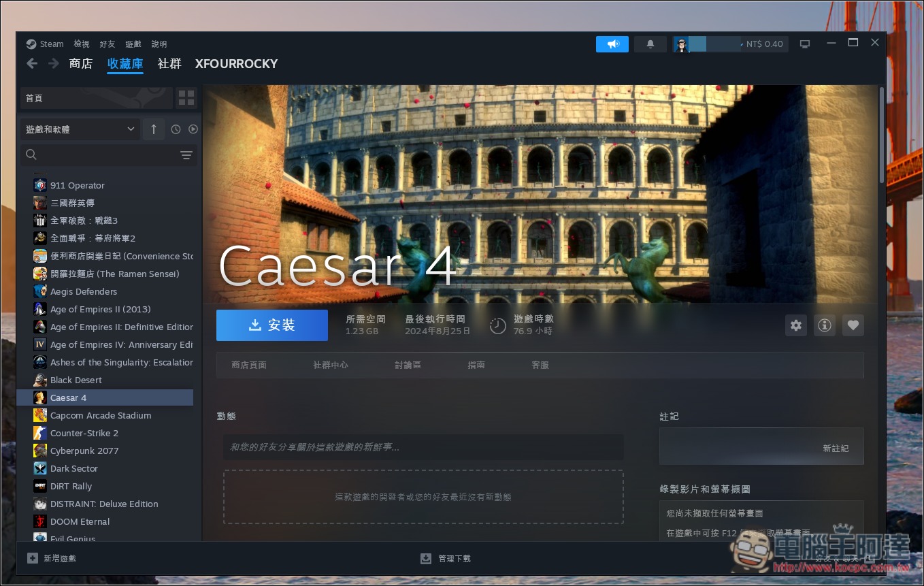The image size is (924, 586).
Task: Click the Counter-Strike 2 game icon
Action: pos(40,433)
